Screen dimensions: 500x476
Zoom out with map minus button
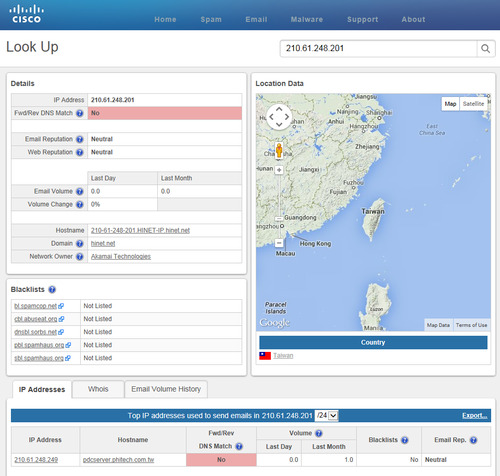(x=279, y=243)
